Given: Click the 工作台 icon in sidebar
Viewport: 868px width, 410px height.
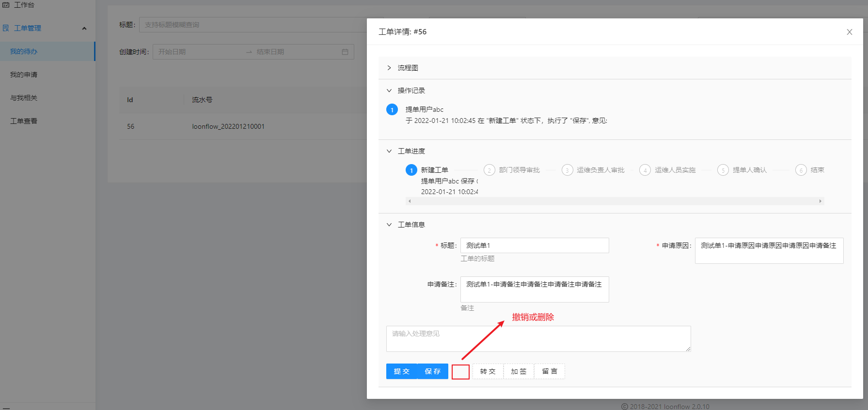Looking at the screenshot, I should pos(6,5).
